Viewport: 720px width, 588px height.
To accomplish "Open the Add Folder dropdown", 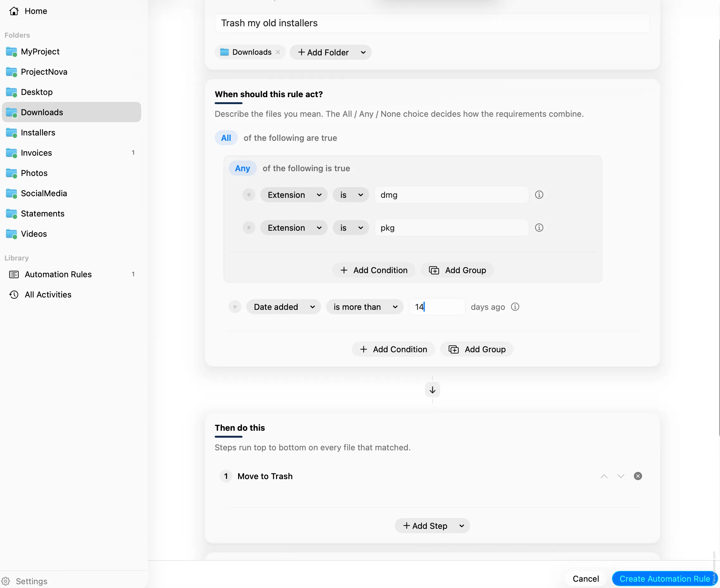I will [x=331, y=53].
